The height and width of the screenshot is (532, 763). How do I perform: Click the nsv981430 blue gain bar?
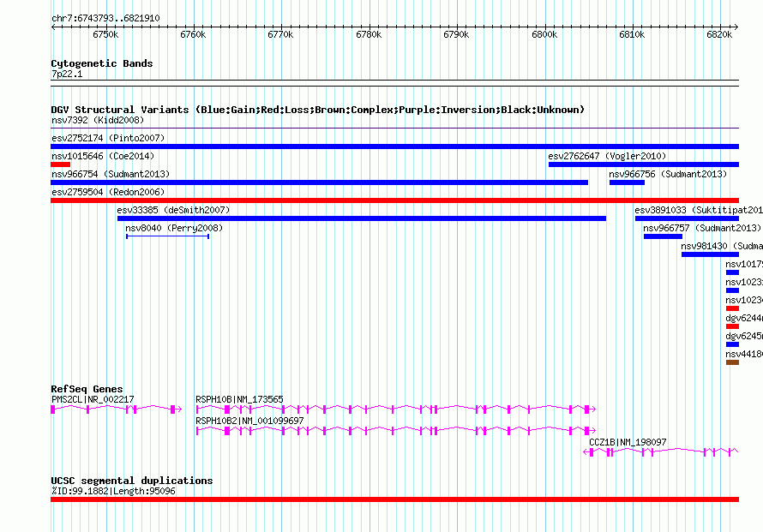point(710,254)
